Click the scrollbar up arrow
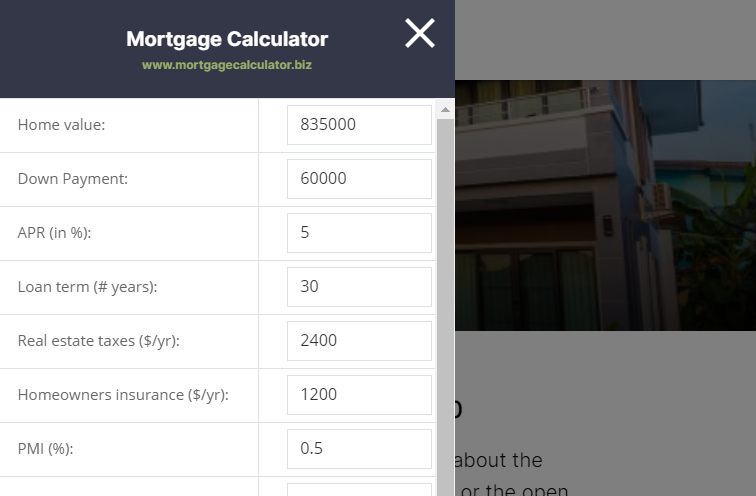The height and width of the screenshot is (496, 756). point(446,110)
